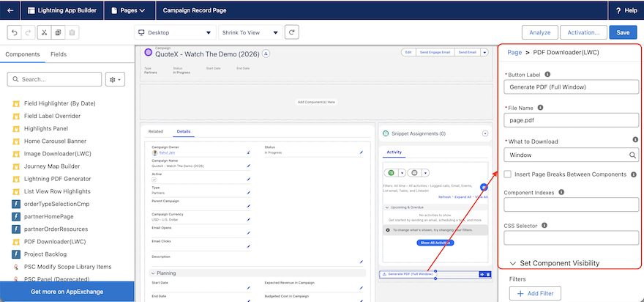The image size is (644, 302).
Task: Click the Cut scissors icon
Action: tap(45, 32)
